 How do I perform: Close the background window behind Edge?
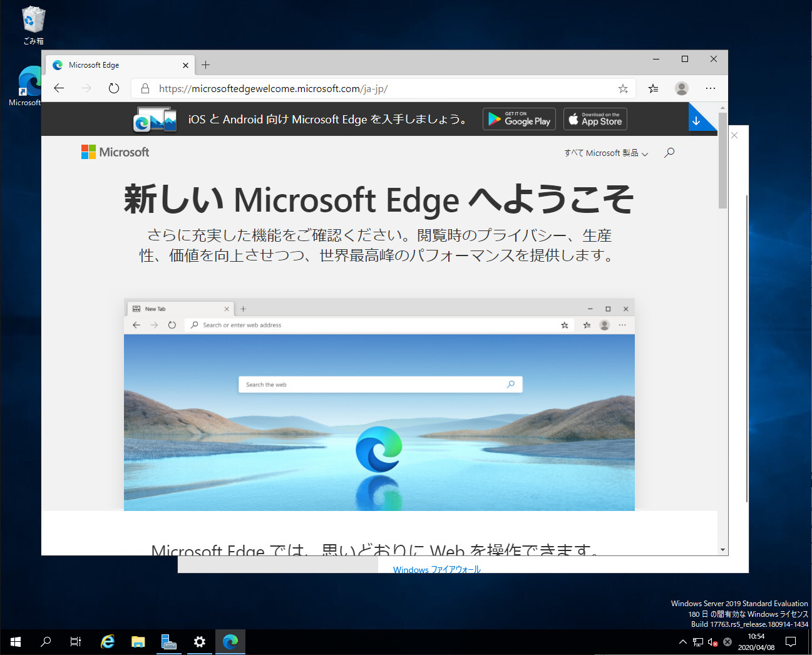pyautogui.click(x=735, y=135)
